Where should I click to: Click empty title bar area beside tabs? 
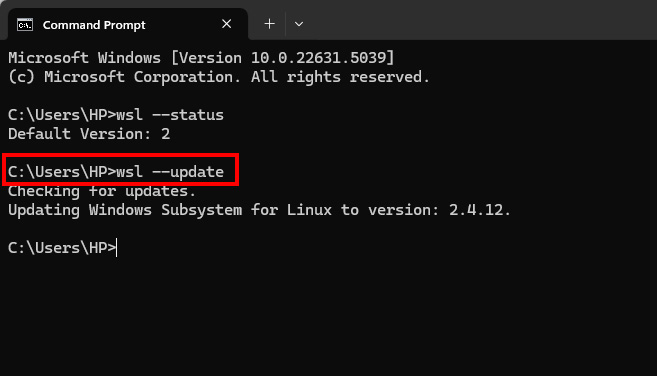pos(482,20)
